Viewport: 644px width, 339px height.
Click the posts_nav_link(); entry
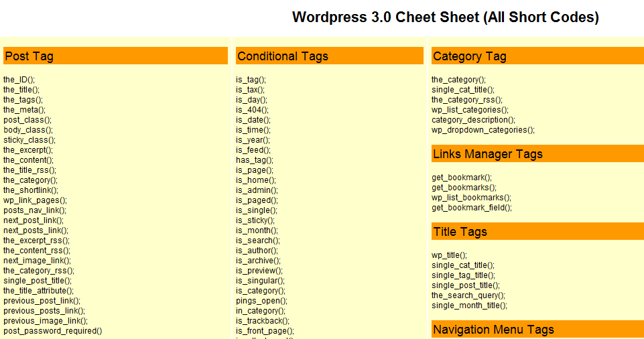click(x=35, y=210)
